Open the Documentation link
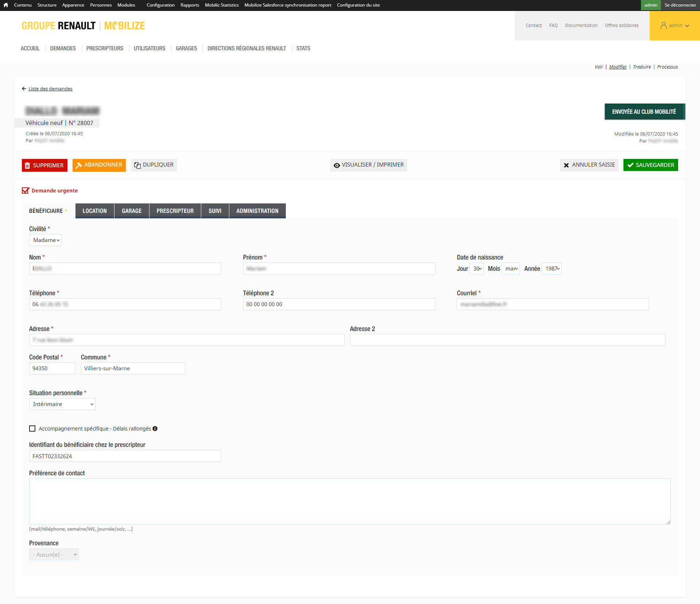 pyautogui.click(x=581, y=26)
